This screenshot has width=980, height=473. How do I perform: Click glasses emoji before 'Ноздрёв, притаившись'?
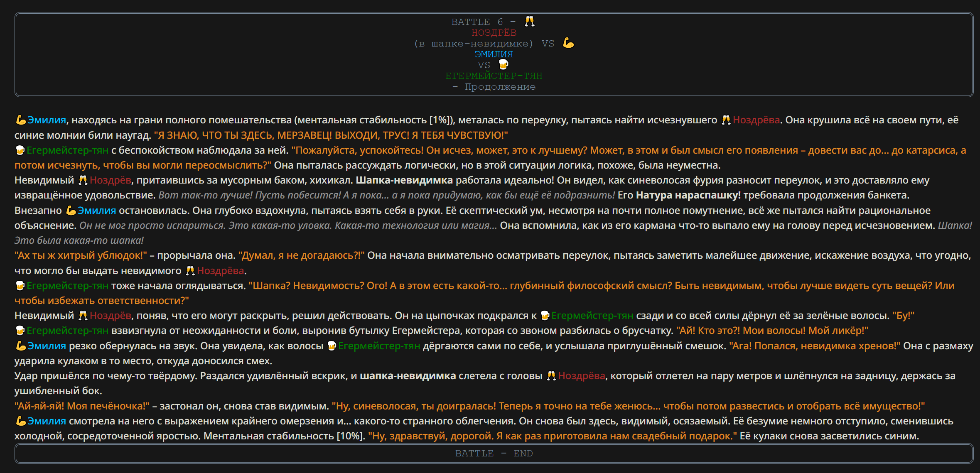tap(83, 180)
